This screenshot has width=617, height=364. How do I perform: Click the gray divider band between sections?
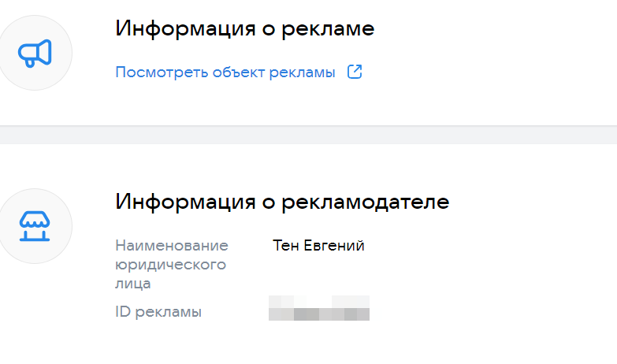coord(308,135)
